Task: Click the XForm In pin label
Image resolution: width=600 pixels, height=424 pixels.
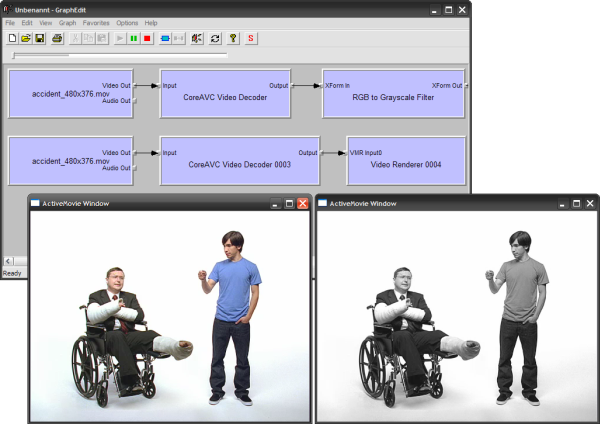Action: tap(337, 85)
